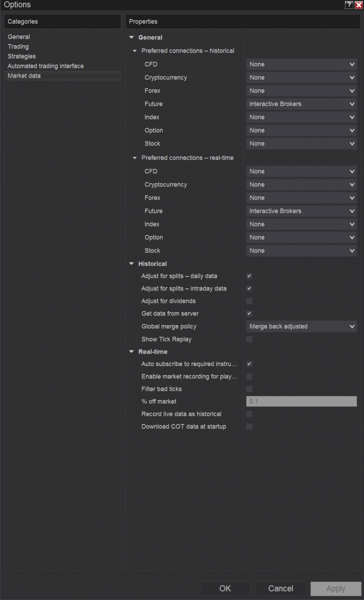Click the Cancel button
Image resolution: width=364 pixels, height=600 pixels.
(280, 588)
